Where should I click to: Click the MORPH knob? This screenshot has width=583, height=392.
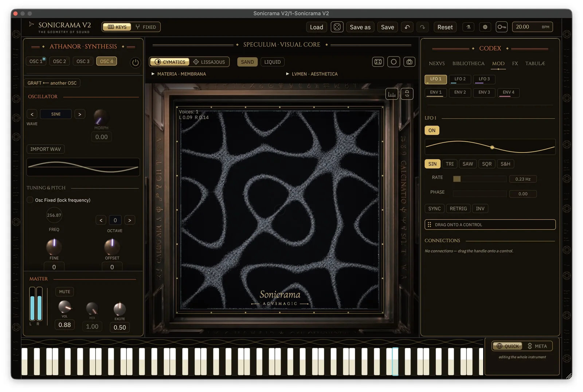[100, 117]
